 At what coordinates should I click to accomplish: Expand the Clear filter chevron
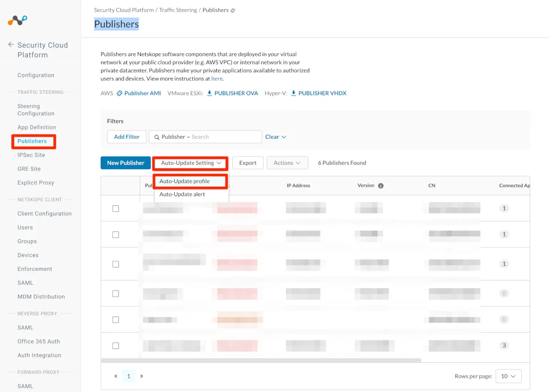click(x=284, y=137)
